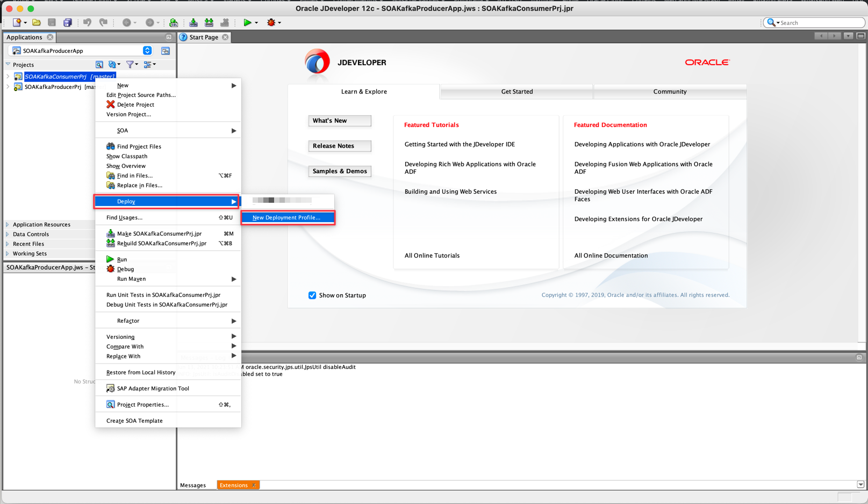Switch to the Get Started tab
Image resolution: width=868 pixels, height=504 pixels.
tap(517, 91)
